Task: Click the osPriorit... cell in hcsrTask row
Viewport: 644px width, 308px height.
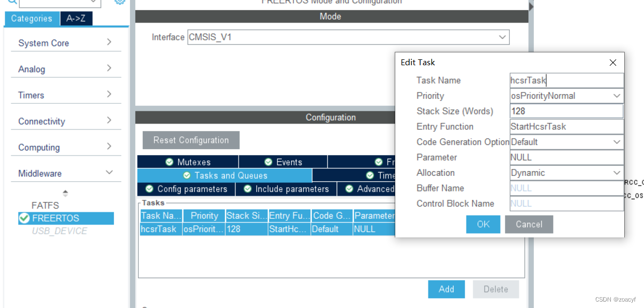Action: pyautogui.click(x=204, y=229)
